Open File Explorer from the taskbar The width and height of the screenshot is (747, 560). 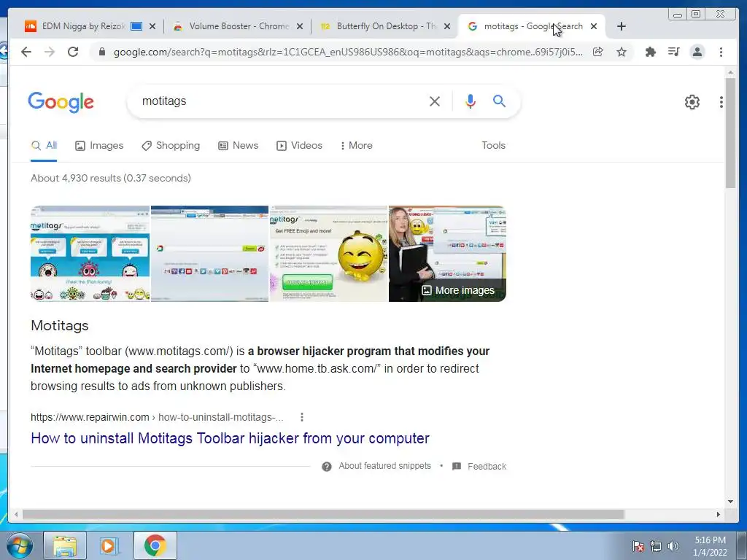tap(65, 546)
